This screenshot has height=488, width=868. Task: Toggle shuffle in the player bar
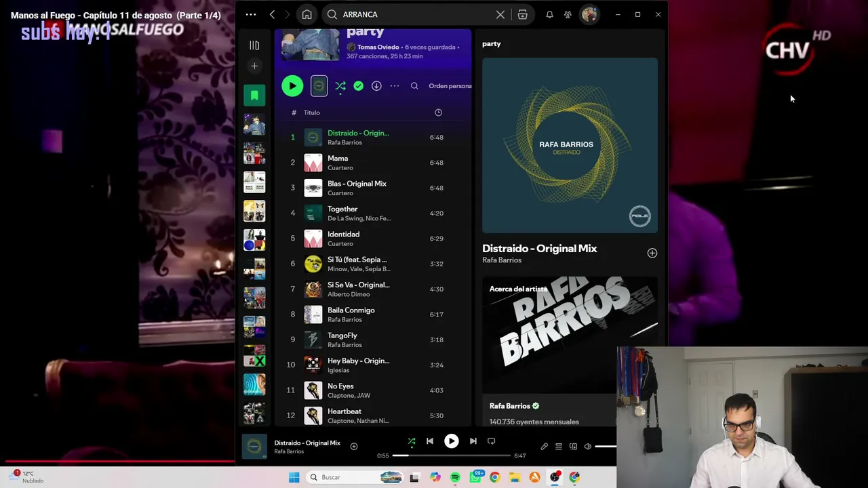point(412,441)
